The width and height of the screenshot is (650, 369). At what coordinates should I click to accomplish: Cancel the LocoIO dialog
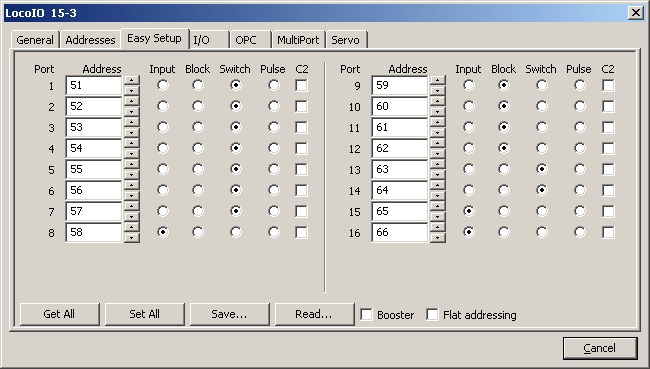(x=600, y=348)
